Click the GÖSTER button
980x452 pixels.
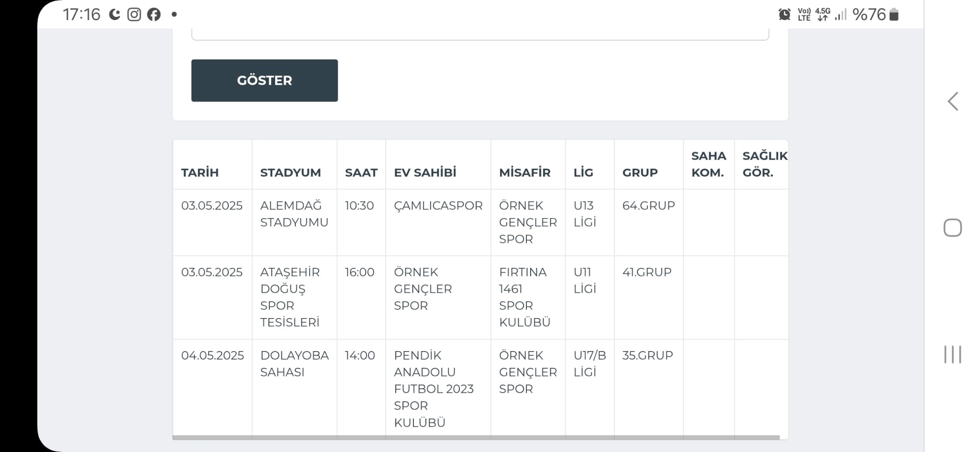[x=265, y=80]
